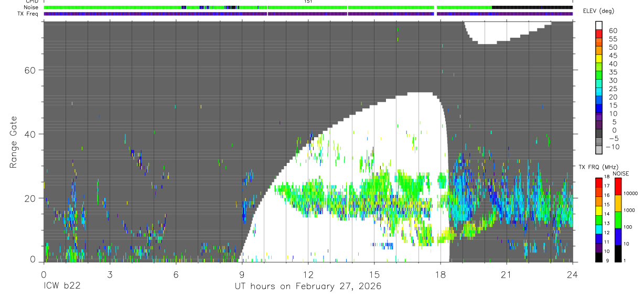
Task: Pick the green swatch in TX FRQ colorbar
Action: tap(598, 220)
